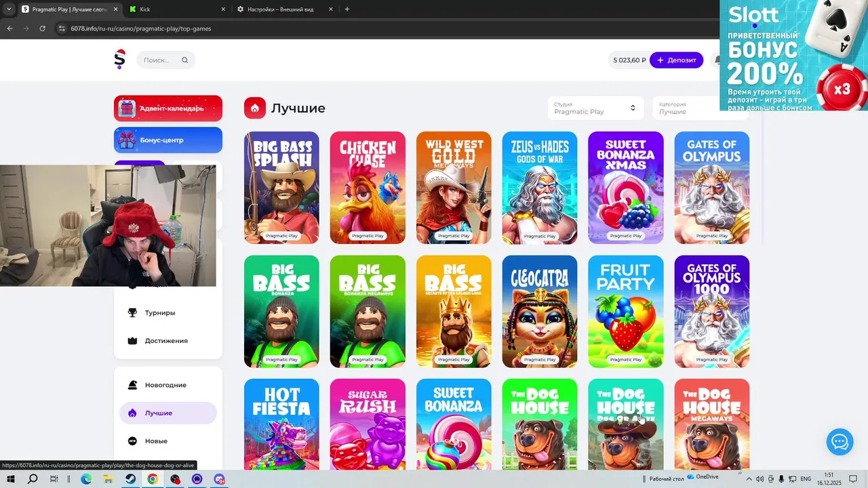868x488 pixels.
Task: Click the trophy icon next to Турниры
Action: tap(132, 312)
